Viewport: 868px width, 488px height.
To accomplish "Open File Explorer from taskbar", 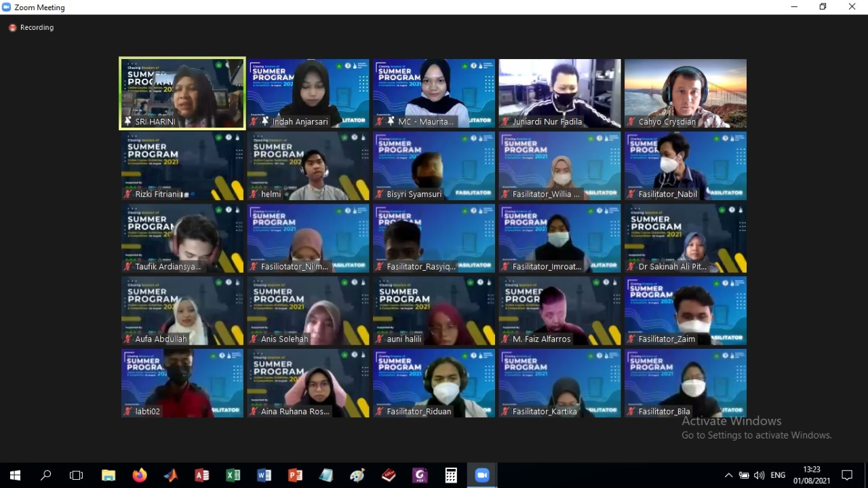I will [108, 475].
